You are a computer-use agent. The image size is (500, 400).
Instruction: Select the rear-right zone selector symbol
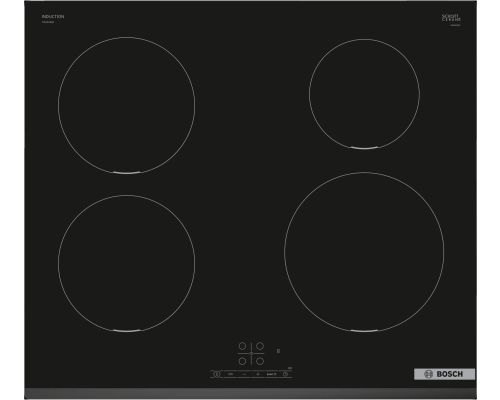click(x=260, y=346)
